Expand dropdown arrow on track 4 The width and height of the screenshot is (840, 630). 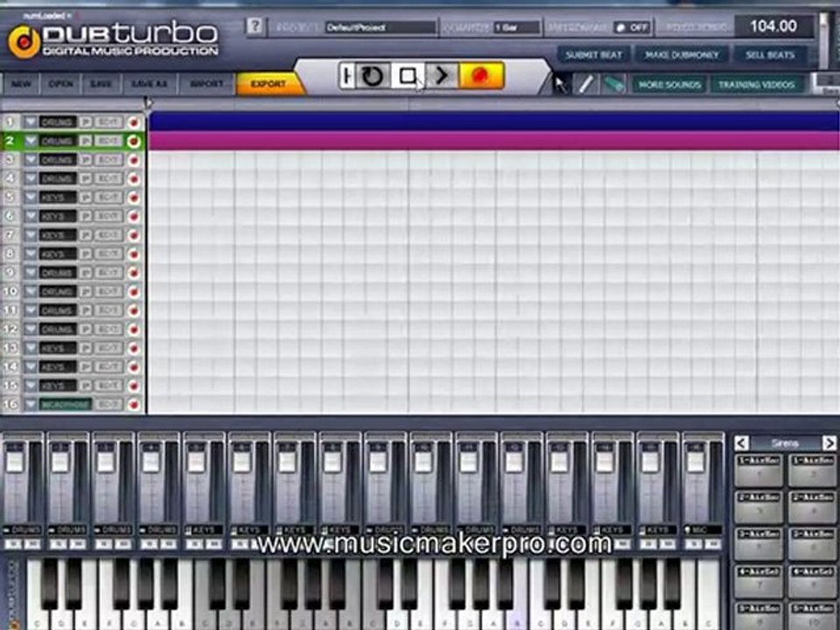point(31,178)
